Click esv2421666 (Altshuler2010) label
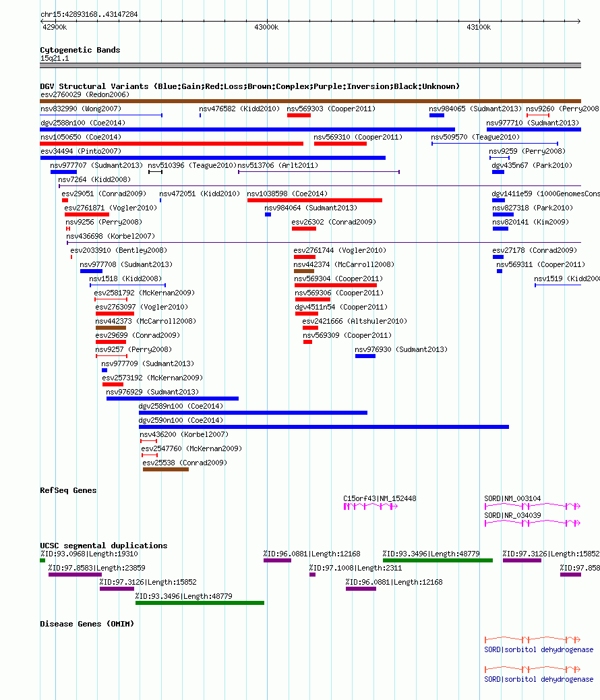600x700 pixels. tap(355, 322)
